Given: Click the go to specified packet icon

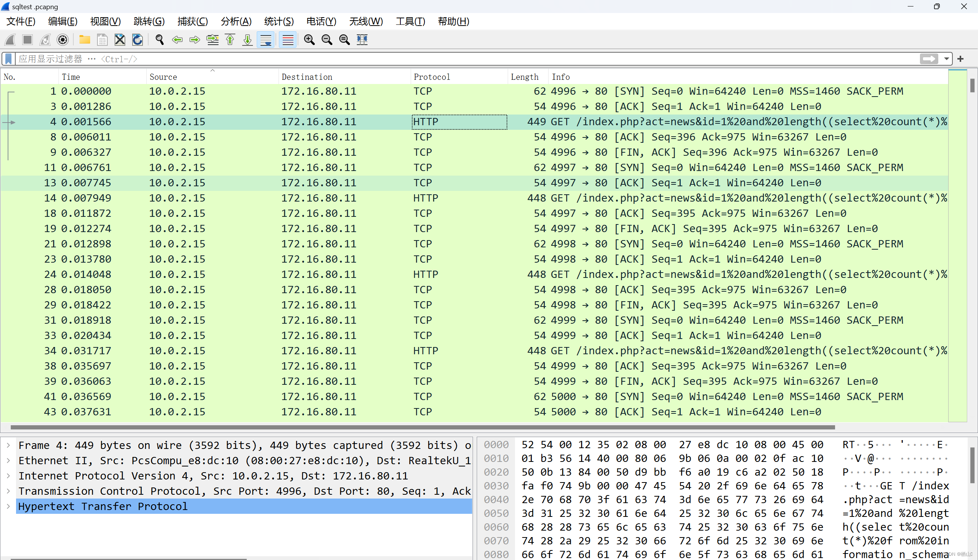Looking at the screenshot, I should tap(212, 40).
